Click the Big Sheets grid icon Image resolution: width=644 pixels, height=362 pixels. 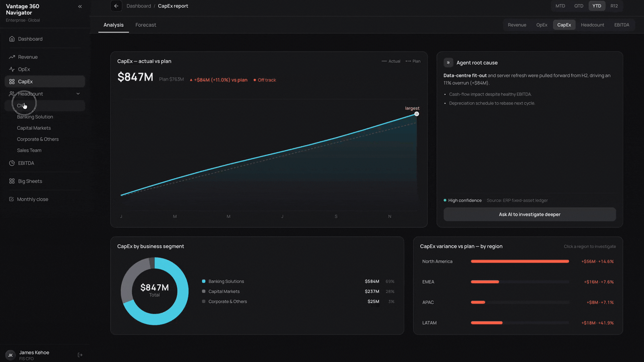[x=12, y=181]
